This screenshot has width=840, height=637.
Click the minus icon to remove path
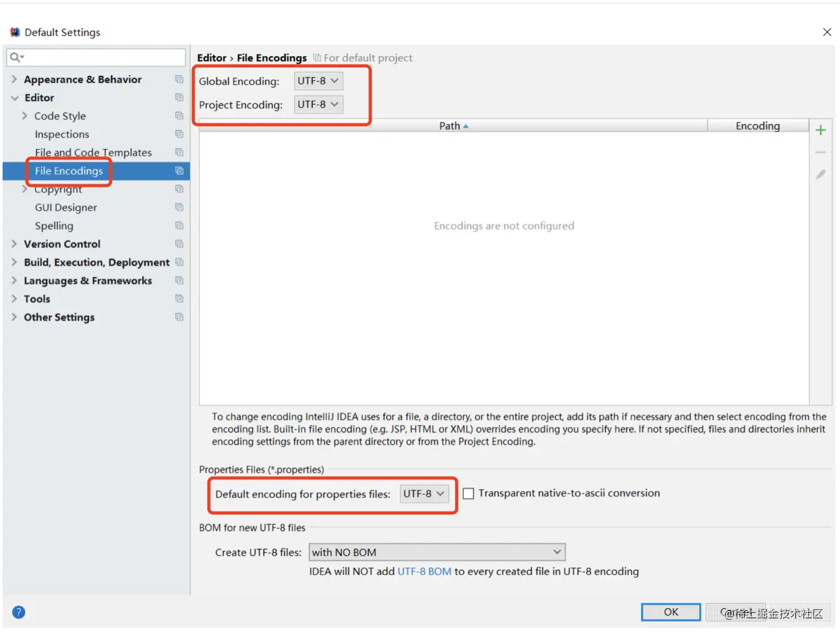tap(820, 152)
